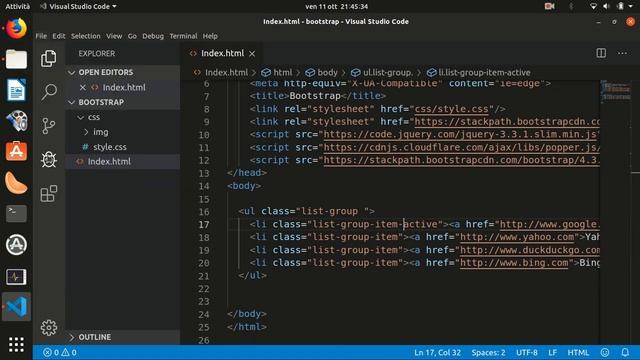Select style.css in the explorer tree

[x=110, y=147]
